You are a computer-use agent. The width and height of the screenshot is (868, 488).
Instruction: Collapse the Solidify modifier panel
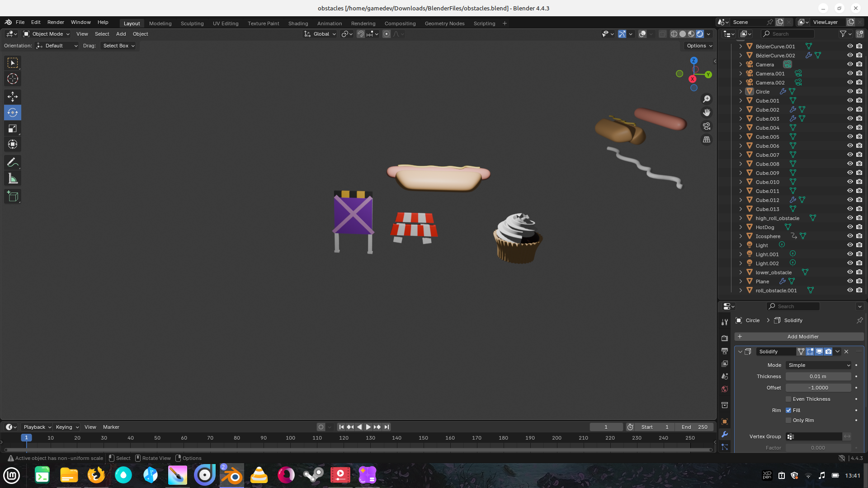(740, 352)
